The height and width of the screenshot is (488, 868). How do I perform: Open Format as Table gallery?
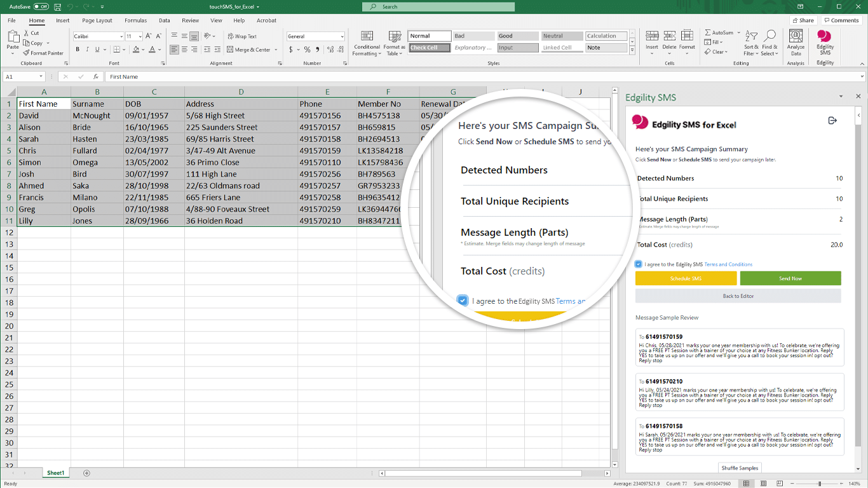[x=394, y=43]
